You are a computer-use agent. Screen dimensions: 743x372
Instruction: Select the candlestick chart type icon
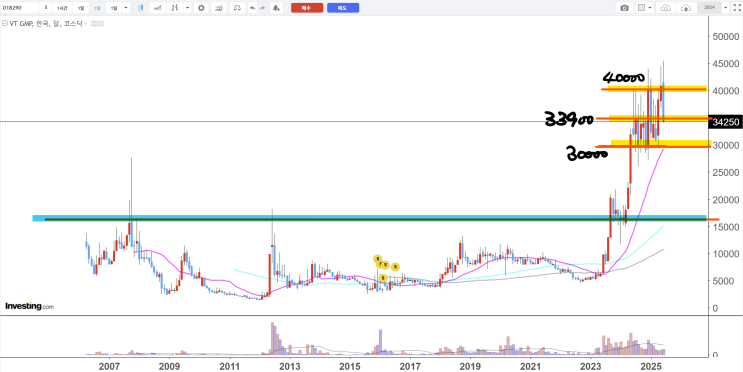(x=141, y=8)
